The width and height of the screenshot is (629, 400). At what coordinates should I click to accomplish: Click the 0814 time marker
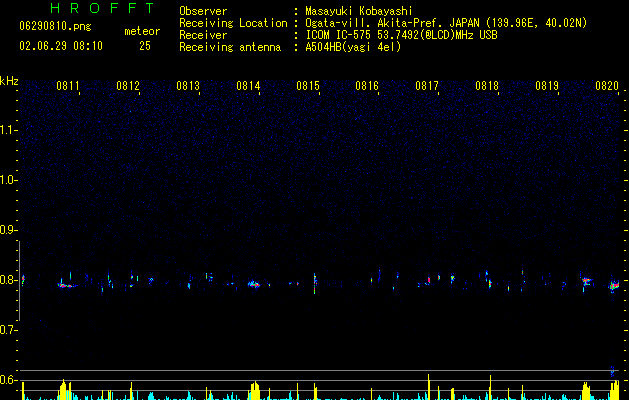(x=248, y=86)
